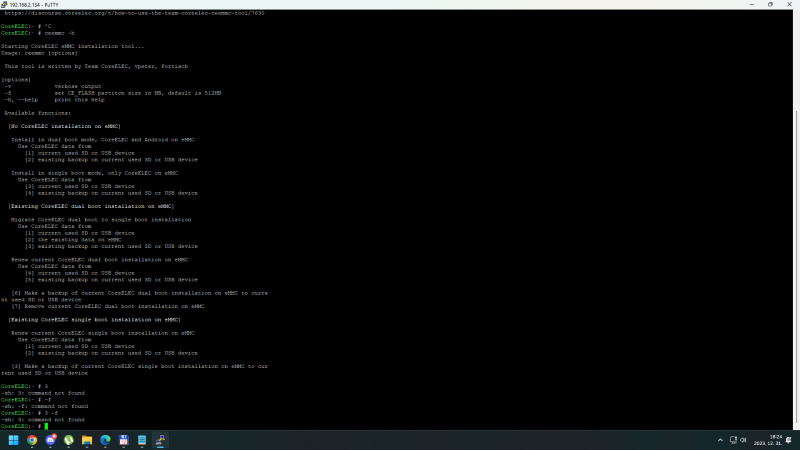Open the floppy disk app in the taskbar
The width and height of the screenshot is (800, 450).
[123, 440]
